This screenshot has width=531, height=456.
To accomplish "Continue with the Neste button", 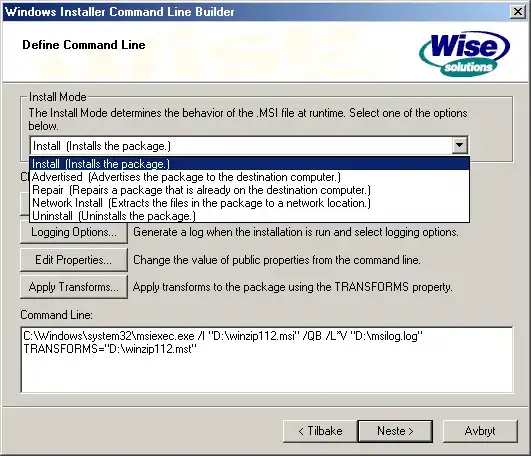I will point(395,431).
